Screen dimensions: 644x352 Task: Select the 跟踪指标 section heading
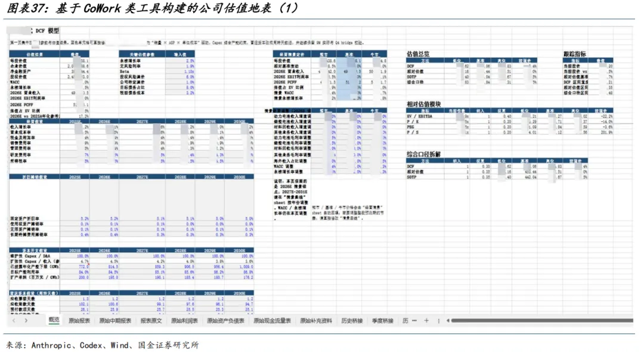click(x=575, y=54)
